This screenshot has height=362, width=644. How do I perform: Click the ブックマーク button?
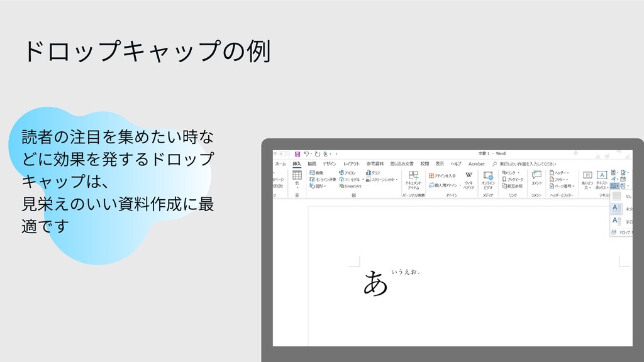tap(513, 179)
